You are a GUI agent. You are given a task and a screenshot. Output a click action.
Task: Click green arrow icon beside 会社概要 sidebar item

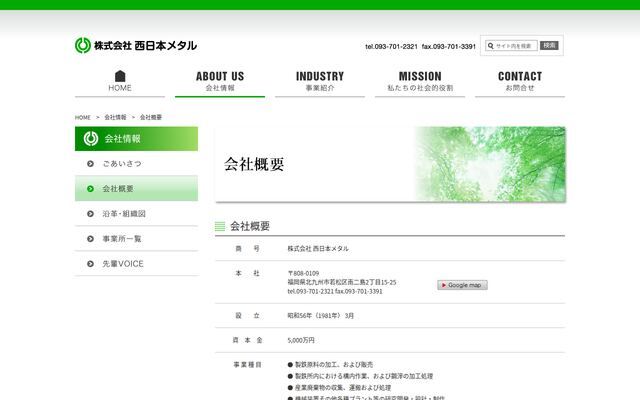tap(91, 189)
